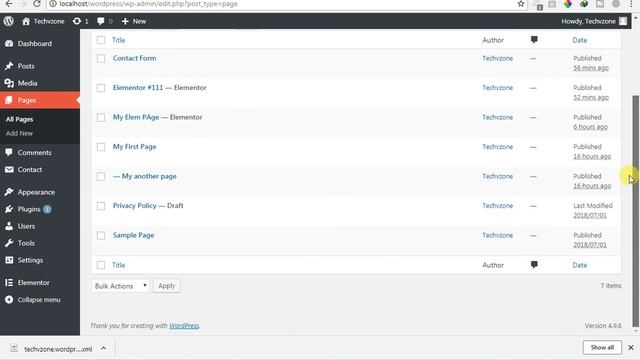The image size is (640, 360).
Task: Open My another page link
Action: click(149, 176)
